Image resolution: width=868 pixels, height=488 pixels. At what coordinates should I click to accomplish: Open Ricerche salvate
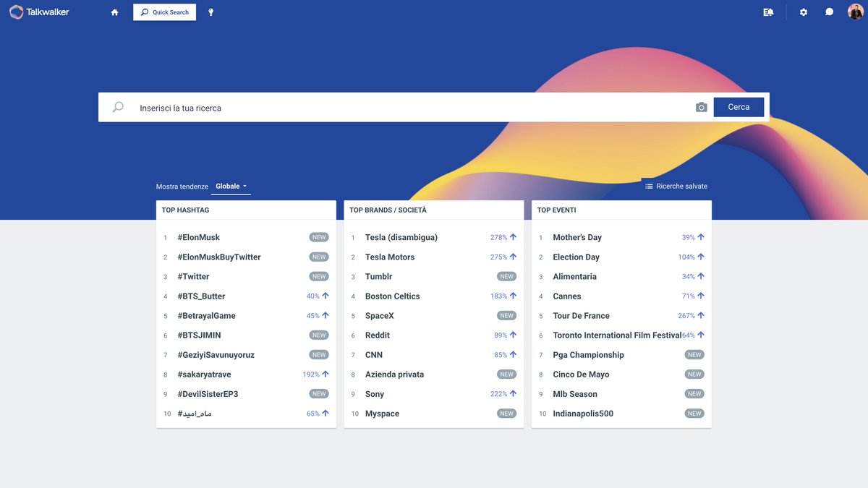[676, 187]
